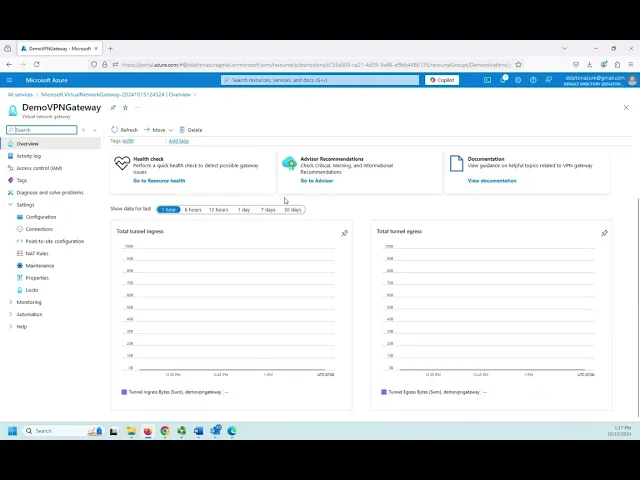Image resolution: width=640 pixels, height=480 pixels.
Task: Open the Firefox application menu
Action: click(631, 64)
